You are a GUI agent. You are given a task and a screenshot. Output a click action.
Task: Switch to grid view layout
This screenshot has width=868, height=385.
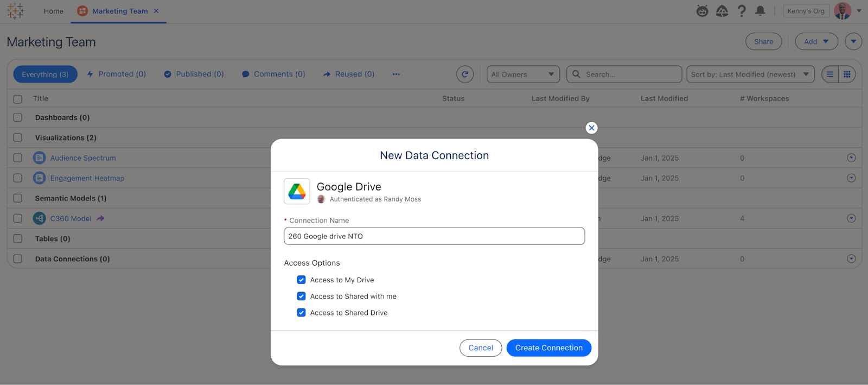tap(847, 74)
